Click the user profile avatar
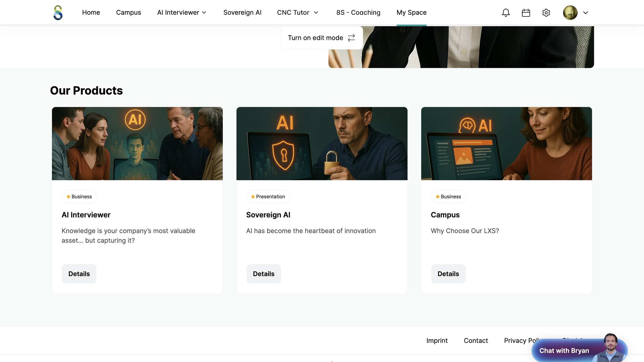644x362 pixels. 570,13
